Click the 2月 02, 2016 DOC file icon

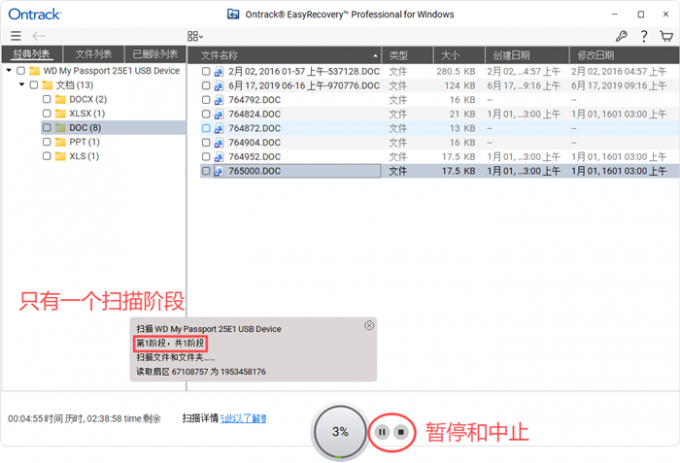coord(219,72)
